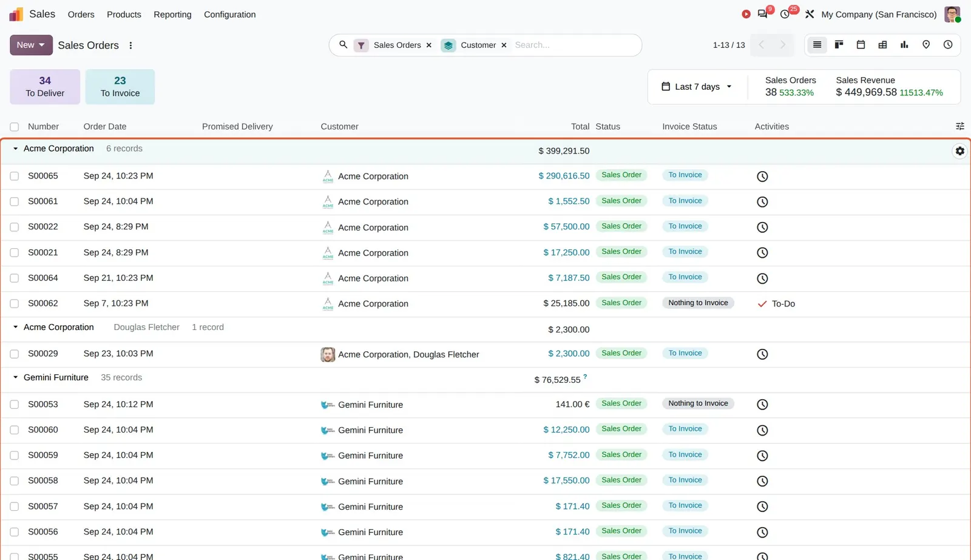This screenshot has width=971, height=560.
Task: Open activity clock for order S00058
Action: pos(762,481)
